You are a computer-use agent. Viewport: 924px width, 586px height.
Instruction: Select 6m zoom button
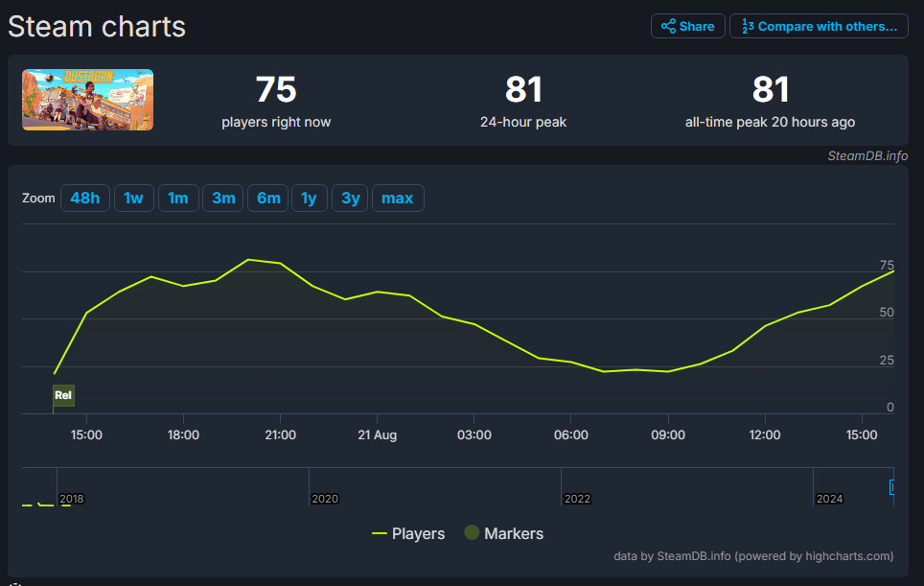tap(268, 199)
